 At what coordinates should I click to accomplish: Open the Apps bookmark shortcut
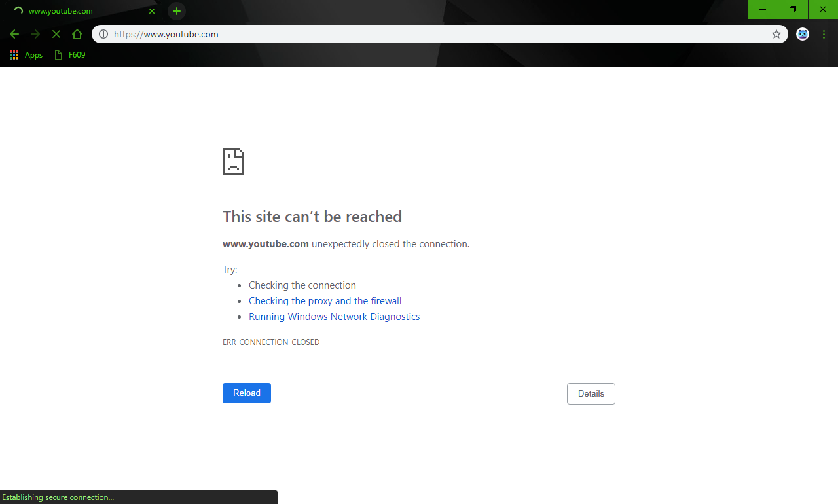click(x=26, y=55)
